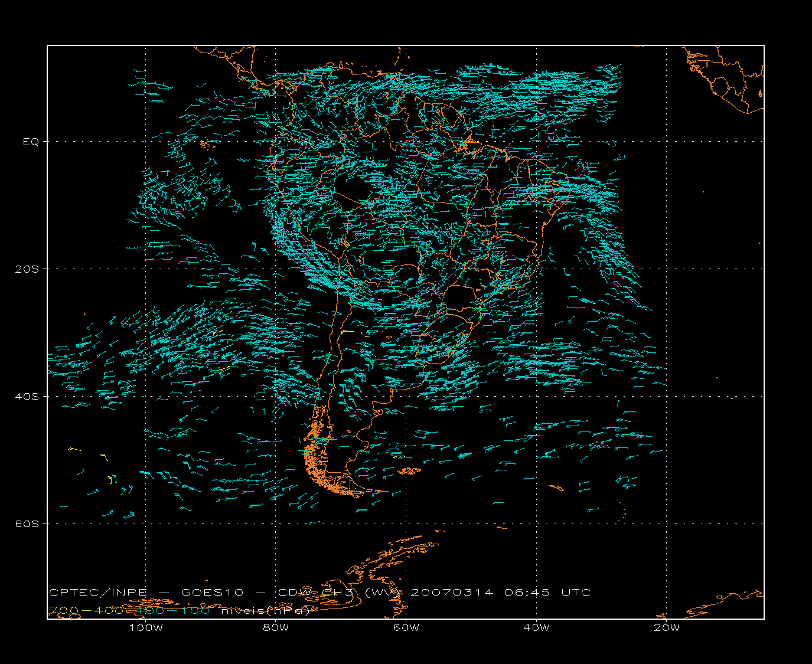Click the 60S latitude label
The image size is (812, 664).
pos(27,524)
